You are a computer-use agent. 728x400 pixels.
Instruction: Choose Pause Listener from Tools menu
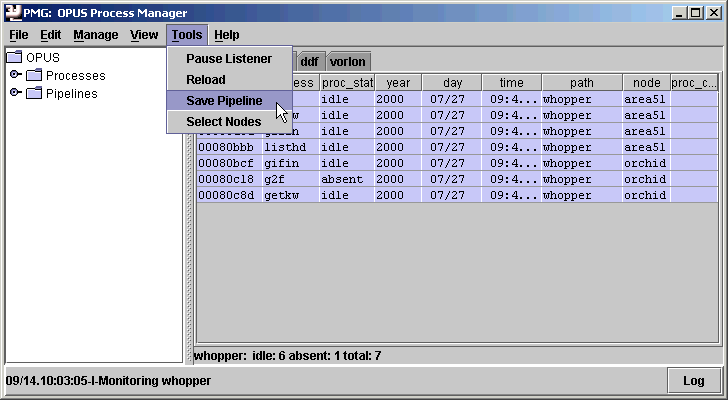[x=228, y=59]
